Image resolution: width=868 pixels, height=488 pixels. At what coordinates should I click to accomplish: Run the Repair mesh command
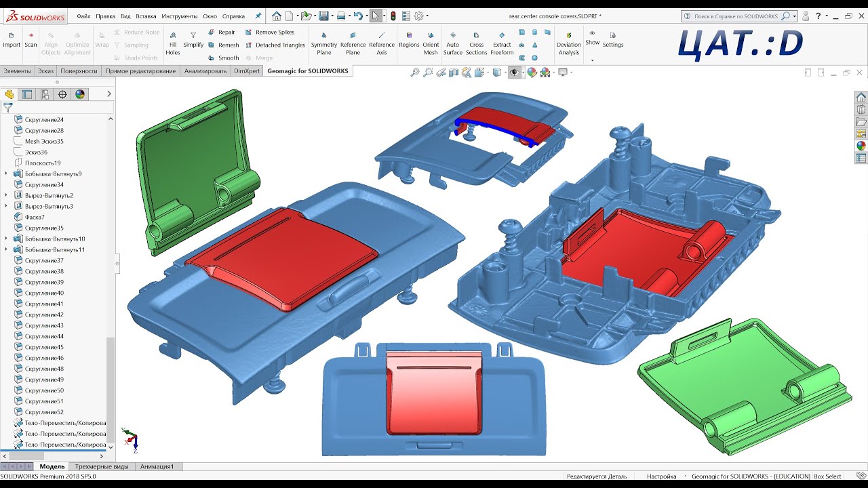222,33
